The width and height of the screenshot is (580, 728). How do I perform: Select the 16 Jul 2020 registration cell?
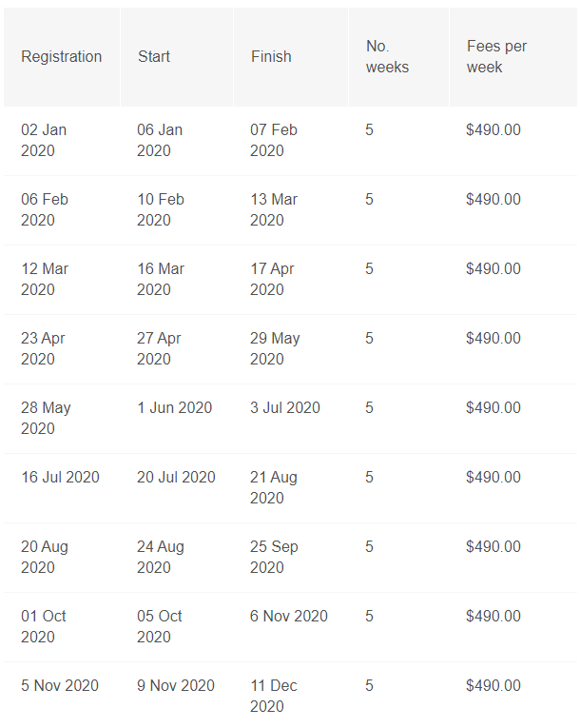[x=60, y=478]
